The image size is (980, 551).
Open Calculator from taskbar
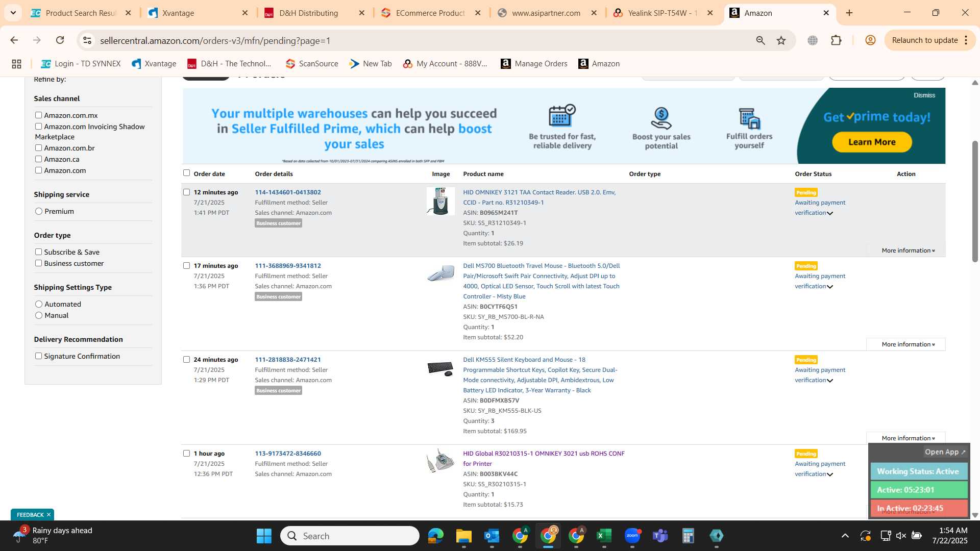pos(688,536)
